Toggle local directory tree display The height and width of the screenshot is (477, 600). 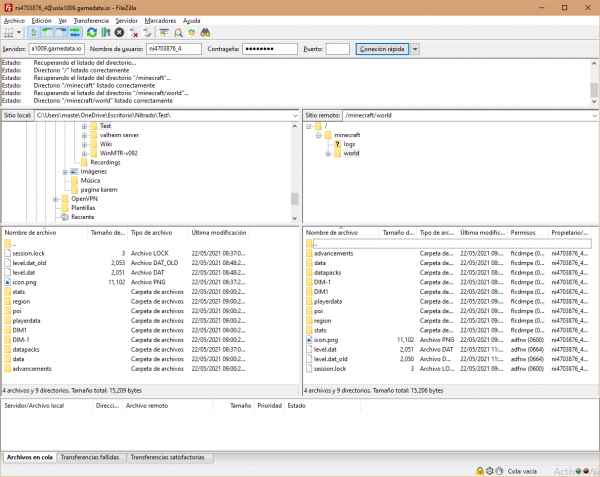click(x=47, y=33)
